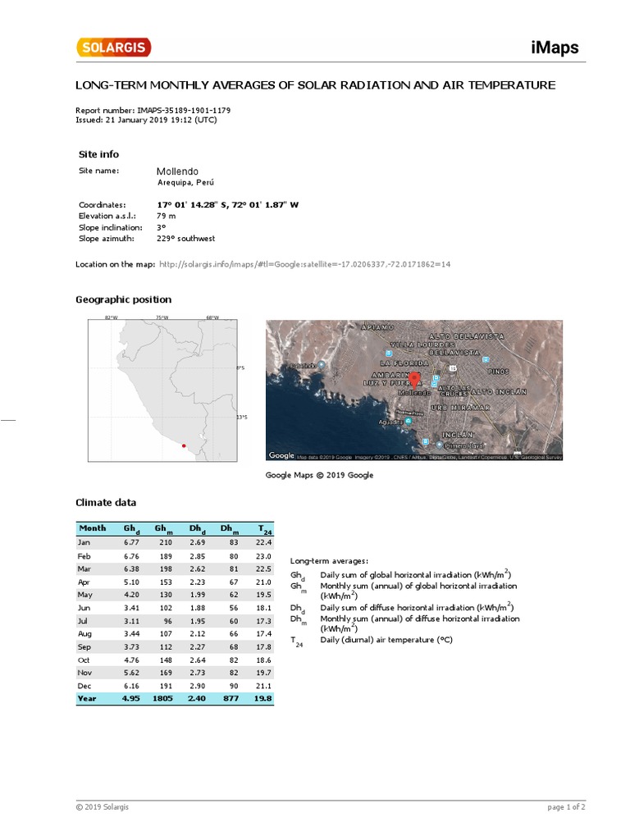630x840 pixels.
Task: Click Aug row label in table
Action: click(84, 634)
